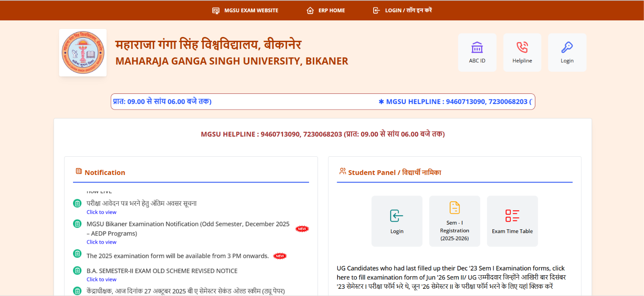
Task: Click MGSU Bikaner Examination Notification AEDP text
Action: point(188,228)
